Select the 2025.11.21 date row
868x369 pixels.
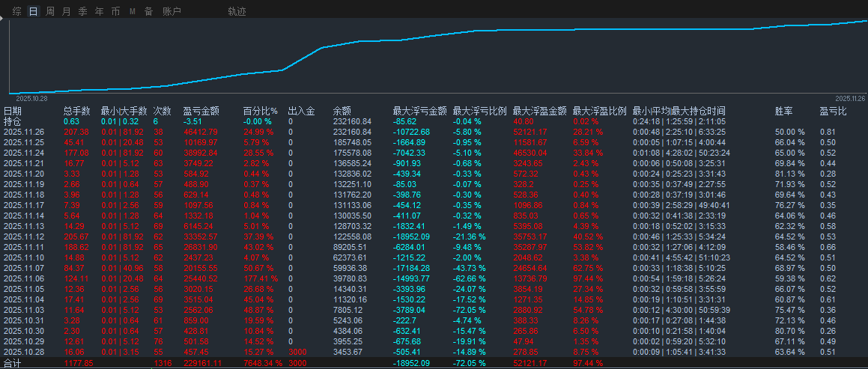[434, 164]
